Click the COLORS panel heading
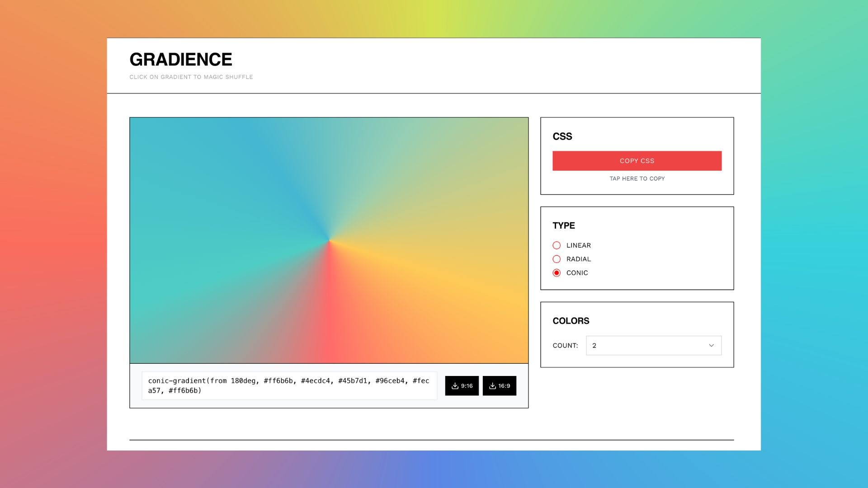Image resolution: width=868 pixels, height=488 pixels. coord(571,321)
